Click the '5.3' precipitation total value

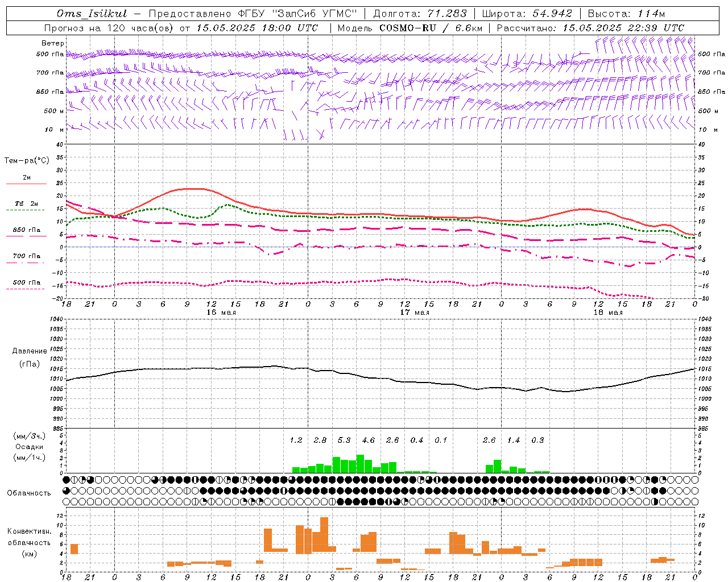coord(344,440)
